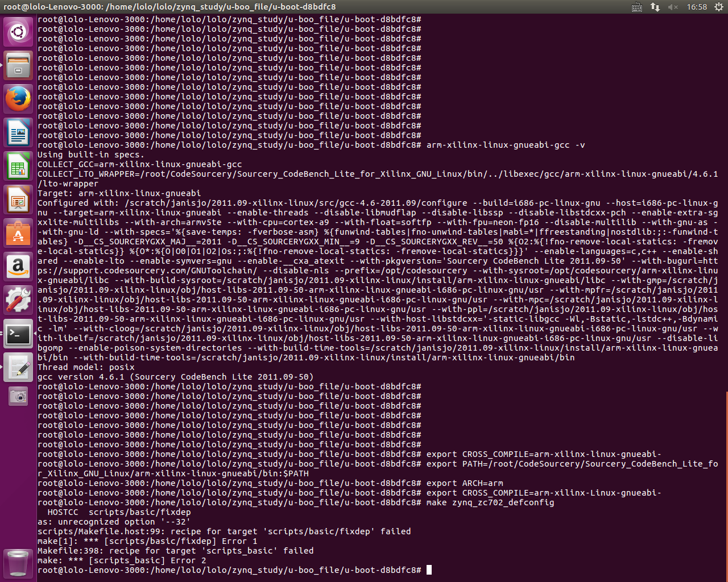Screen dimensions: 728x582
Task: Click the 16:58 clock indicator
Action: (697, 7)
